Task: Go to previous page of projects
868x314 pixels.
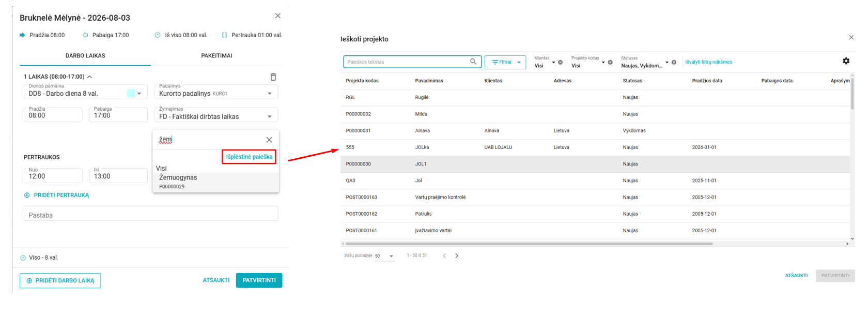Action: (x=444, y=256)
